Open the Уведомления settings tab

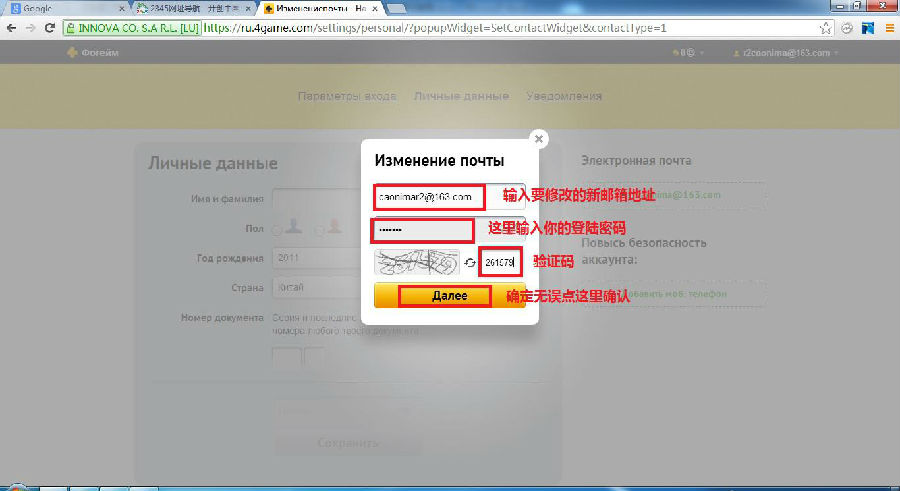[565, 96]
